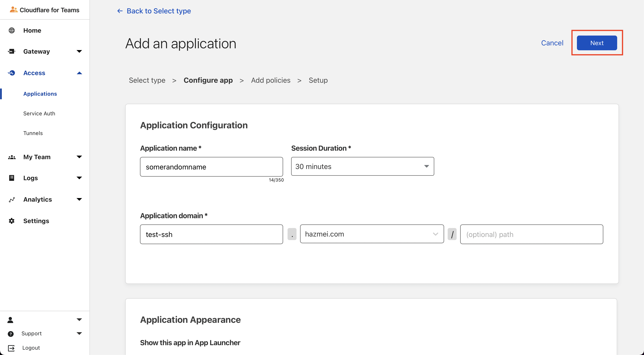Click the Logout exit icon
Screen dimensions: 644x355
11,348
